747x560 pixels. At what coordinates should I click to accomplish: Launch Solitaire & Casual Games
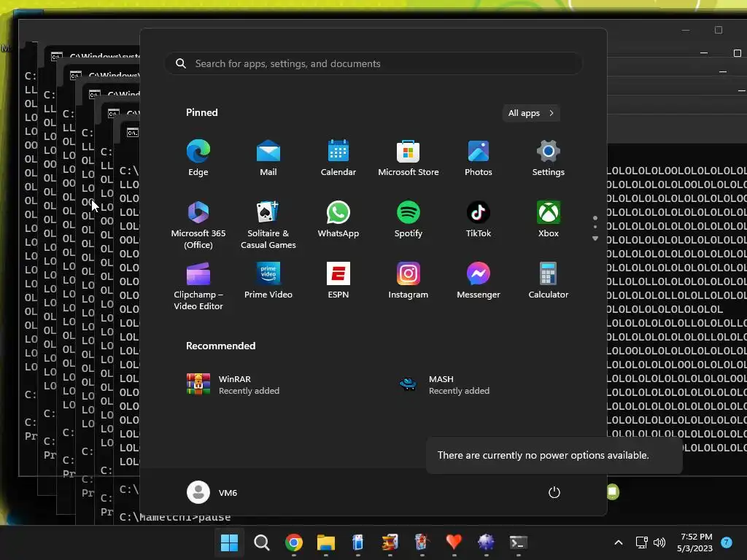click(x=268, y=225)
